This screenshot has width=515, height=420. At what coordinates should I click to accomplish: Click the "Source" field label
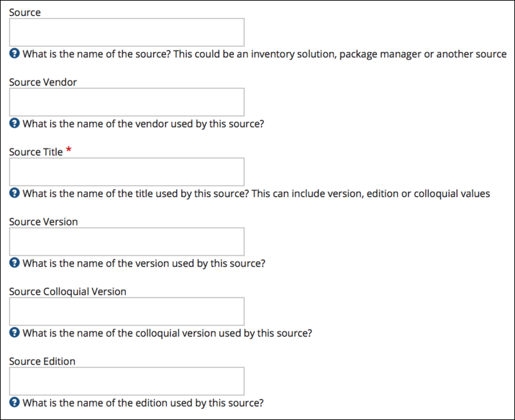coord(24,12)
